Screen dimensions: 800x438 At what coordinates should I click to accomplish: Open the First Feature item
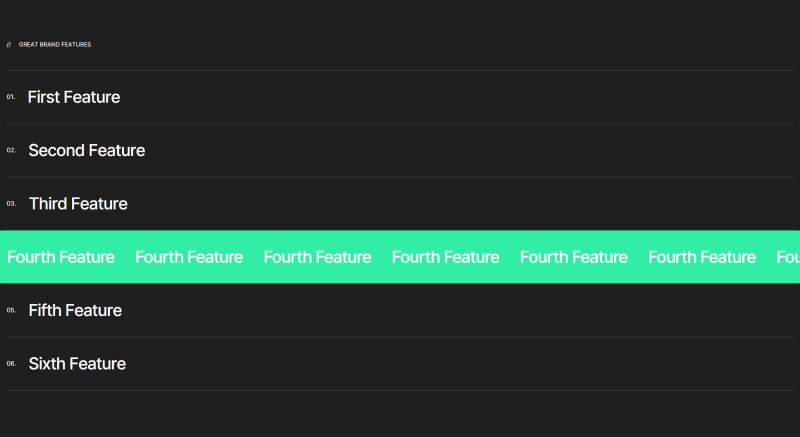point(74,97)
